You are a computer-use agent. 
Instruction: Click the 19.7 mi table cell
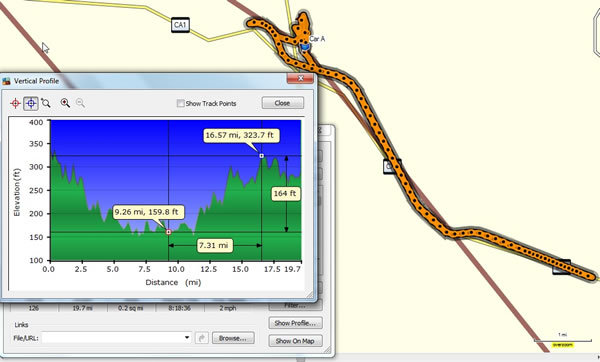coord(82,308)
